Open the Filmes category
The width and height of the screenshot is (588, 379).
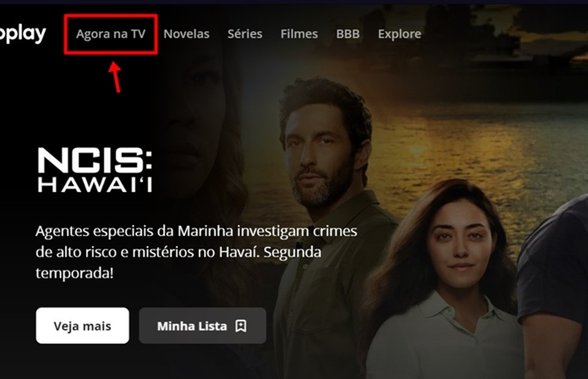299,34
